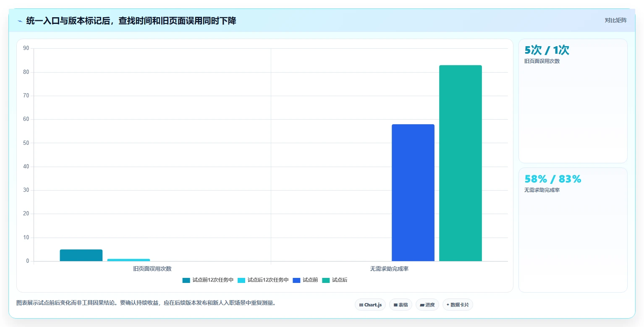
Task: Click the 旧页面误用次数 card caption
Action: coord(542,61)
